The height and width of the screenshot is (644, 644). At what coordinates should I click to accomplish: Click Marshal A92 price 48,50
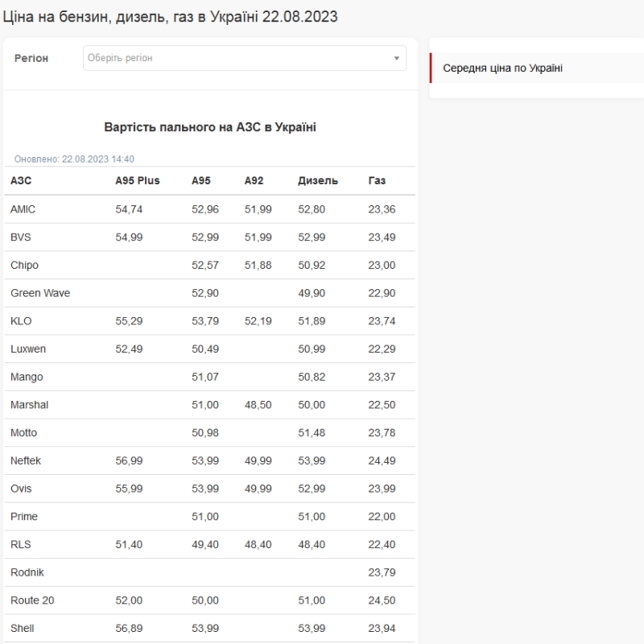[258, 405]
